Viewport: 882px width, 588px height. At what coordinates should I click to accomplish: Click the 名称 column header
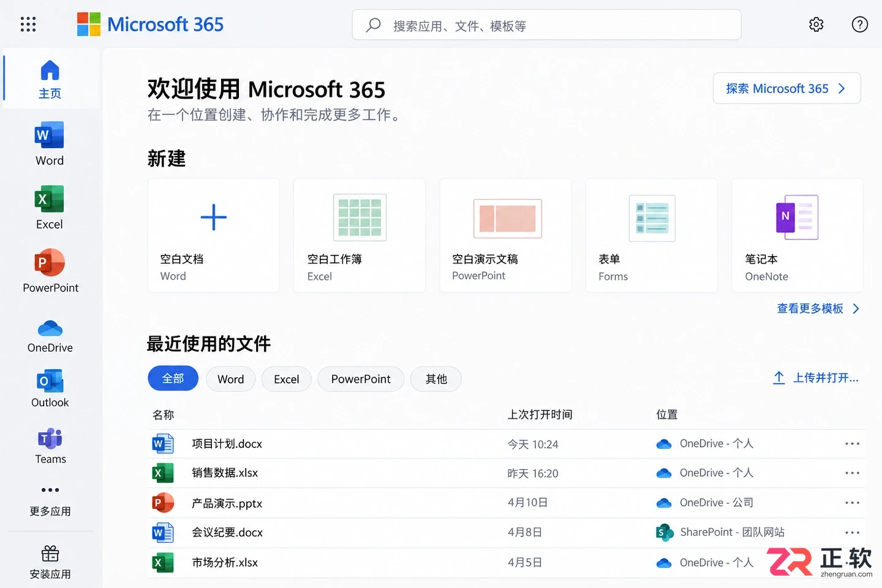point(164,415)
